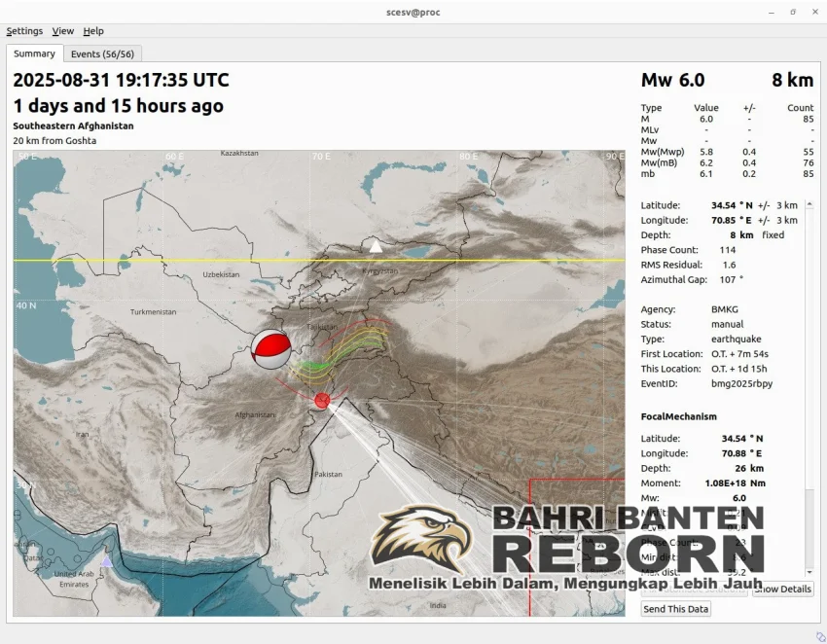Click the '20 km from Goshta' text
The height and width of the screenshot is (644, 827).
54,141
